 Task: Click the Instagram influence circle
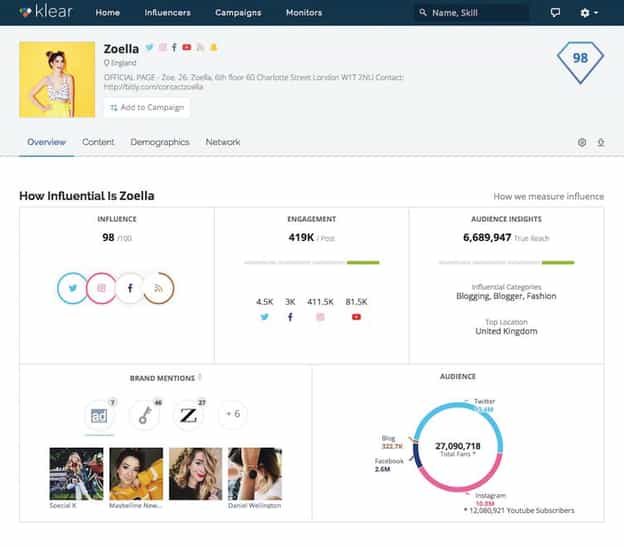tap(101, 288)
